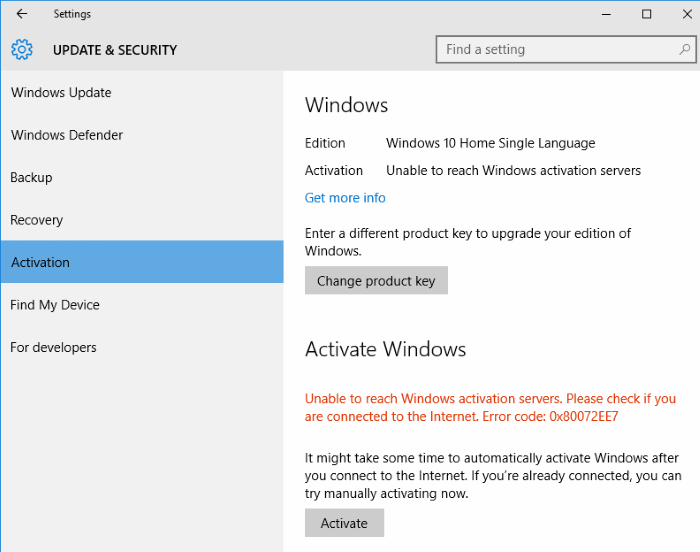
Task: Open For developers settings
Action: [x=142, y=347]
